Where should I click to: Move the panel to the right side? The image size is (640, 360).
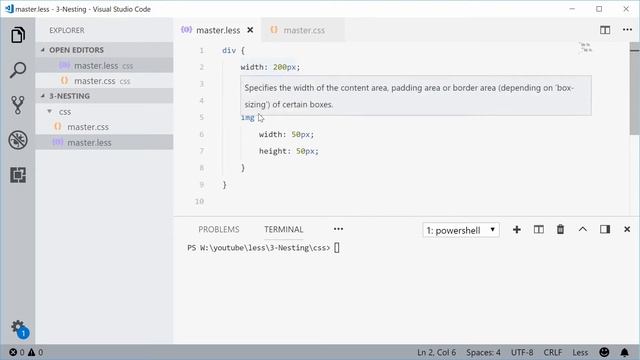605,229
